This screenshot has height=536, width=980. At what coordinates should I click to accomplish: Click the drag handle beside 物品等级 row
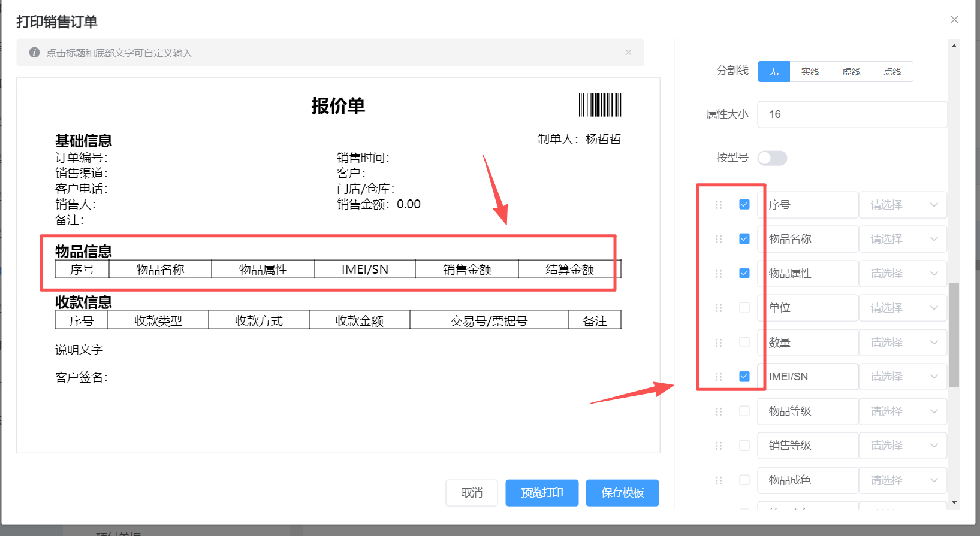pos(719,411)
